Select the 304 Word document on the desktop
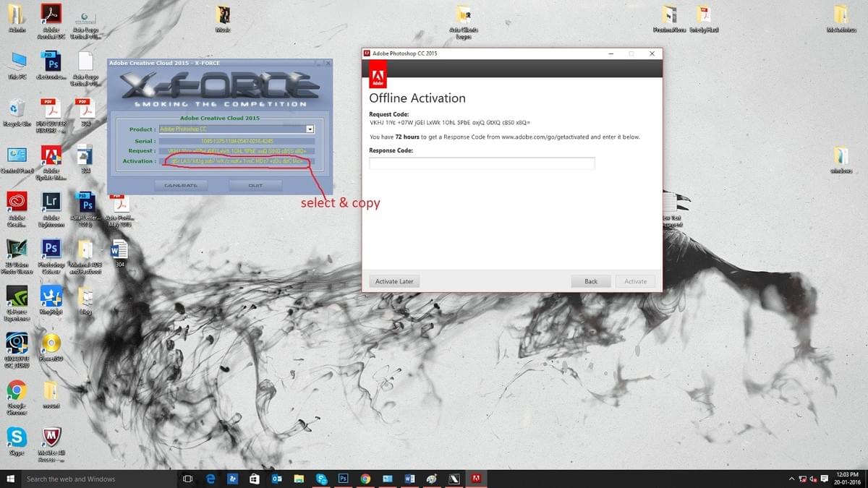The height and width of the screenshot is (488, 868). tap(119, 253)
